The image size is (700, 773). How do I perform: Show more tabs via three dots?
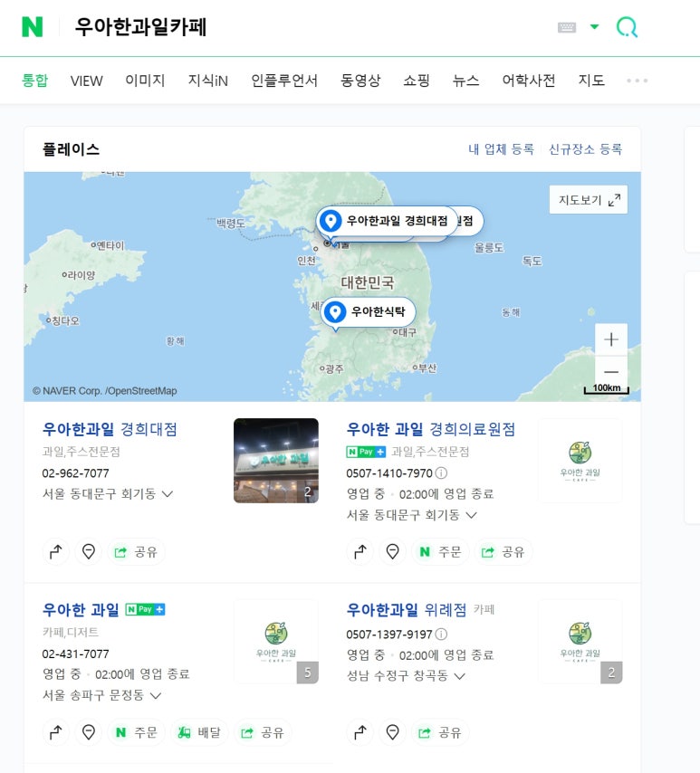[637, 81]
